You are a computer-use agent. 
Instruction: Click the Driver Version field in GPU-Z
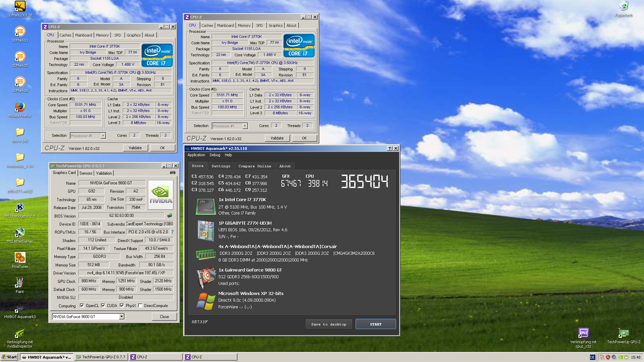[126, 273]
